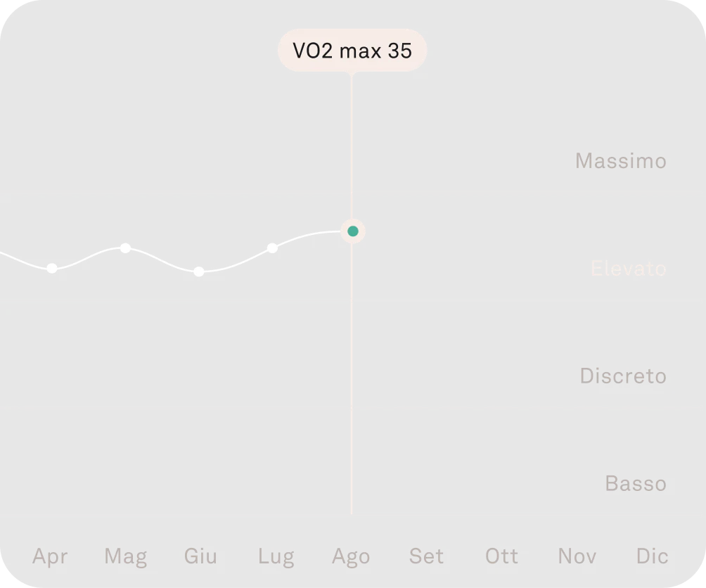Image resolution: width=706 pixels, height=588 pixels.
Task: Click the Ott month label
Action: 501,556
